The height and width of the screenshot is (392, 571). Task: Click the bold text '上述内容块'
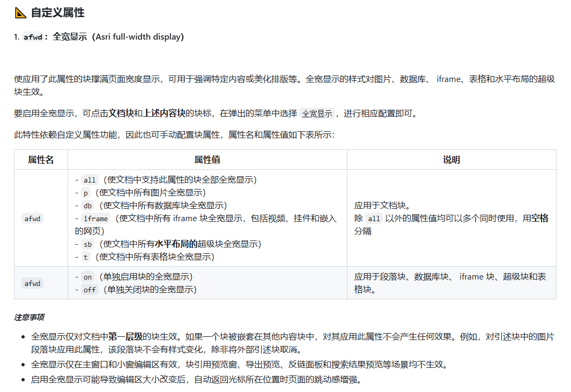(x=164, y=114)
